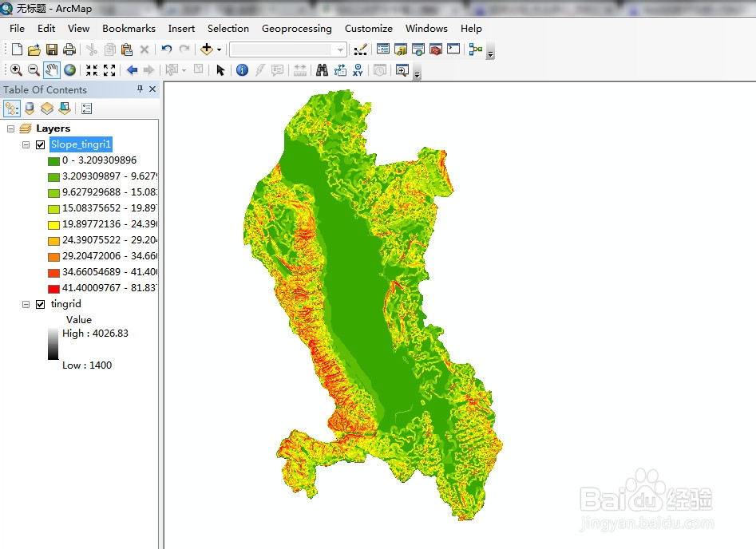Save the map using the floppy disk icon
This screenshot has height=549, width=756.
tap(52, 49)
